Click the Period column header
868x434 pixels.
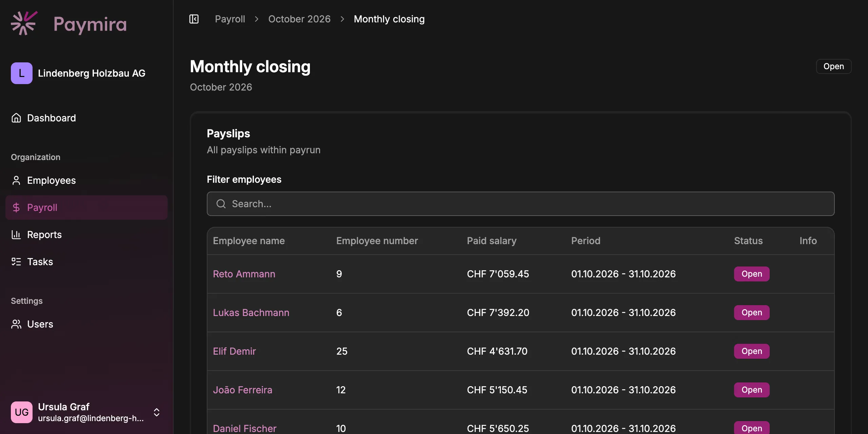[x=586, y=241]
